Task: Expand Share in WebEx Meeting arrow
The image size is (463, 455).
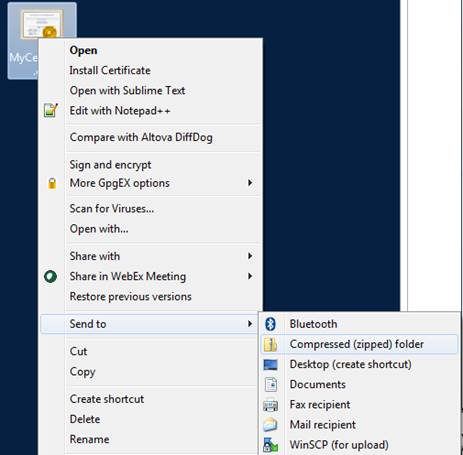Action: (x=250, y=276)
